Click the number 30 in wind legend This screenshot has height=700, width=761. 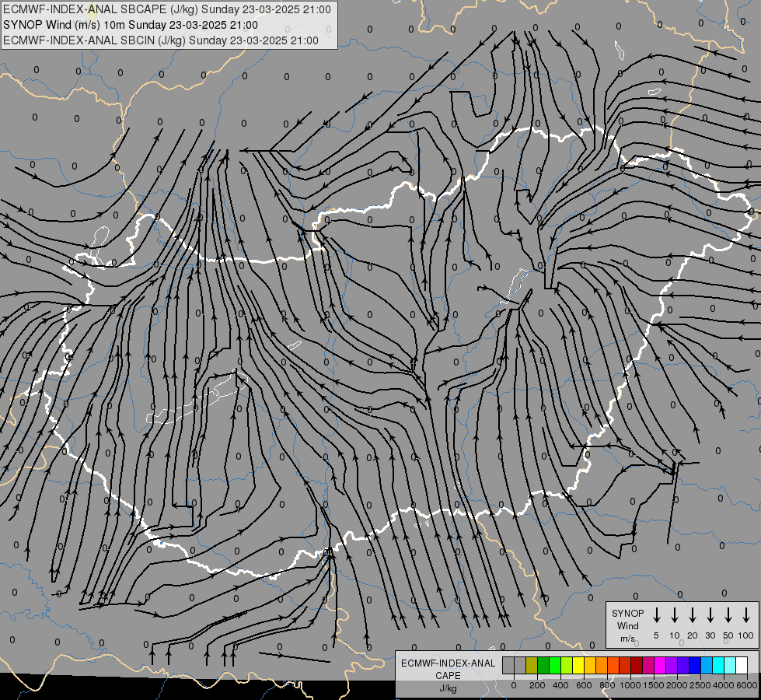point(710,635)
